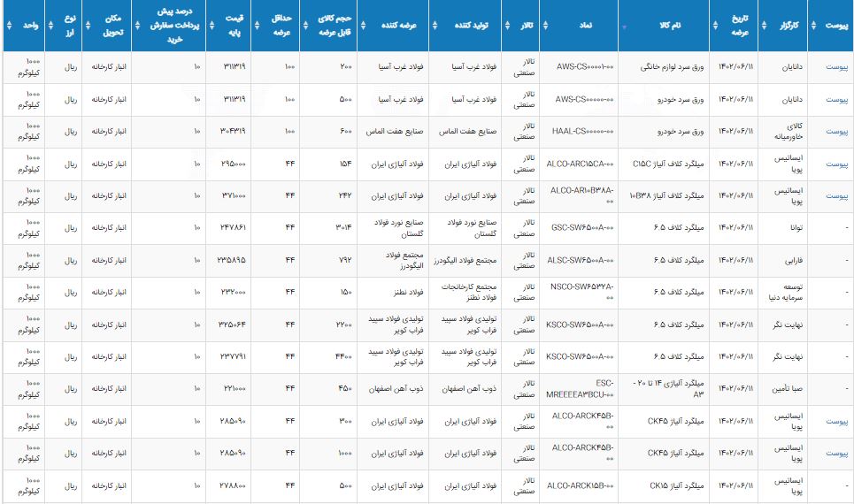Click supplier مجتمع فولاد الیگودرز
Screen dimensions: 854x504
coord(404,260)
